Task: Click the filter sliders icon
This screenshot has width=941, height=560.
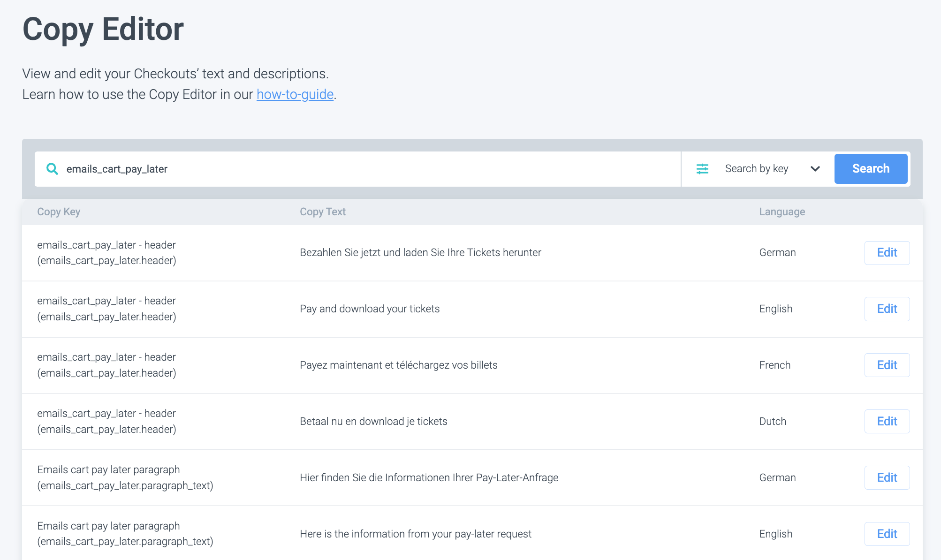Action: [702, 169]
